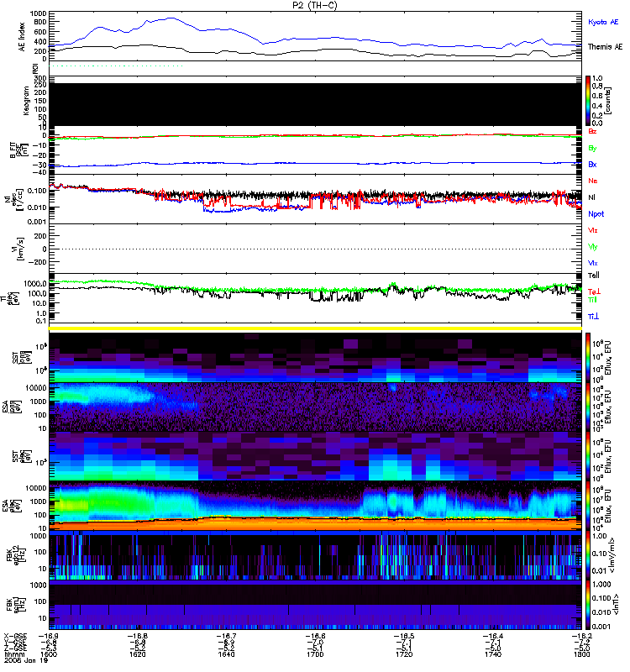The height and width of the screenshot is (672, 630).
Task: Select the green Ti parallel legend label
Action: click(592, 300)
